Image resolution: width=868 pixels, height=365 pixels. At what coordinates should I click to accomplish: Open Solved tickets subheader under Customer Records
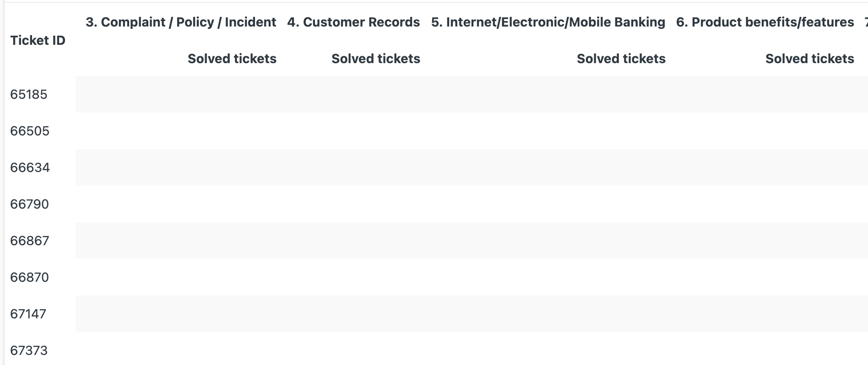[x=376, y=59]
